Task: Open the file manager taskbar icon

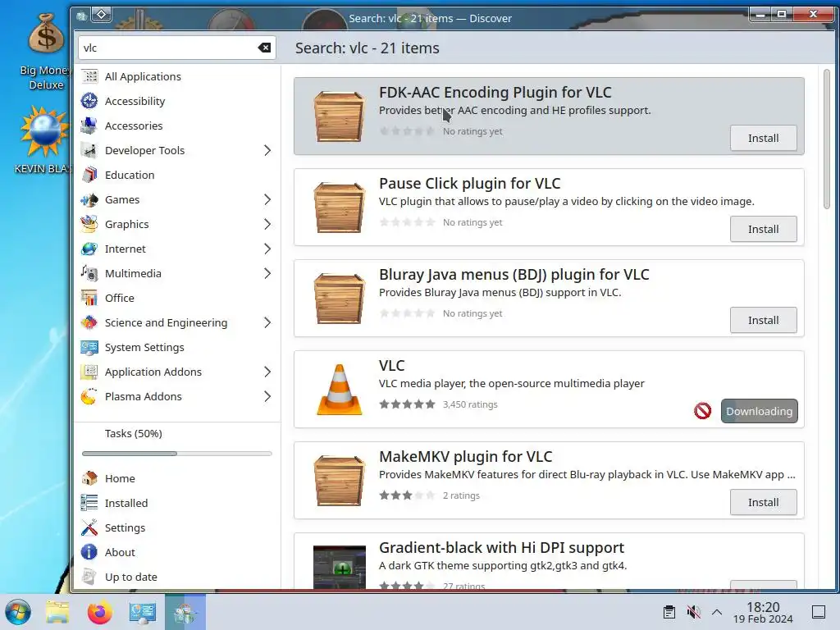Action: pyautogui.click(x=58, y=612)
